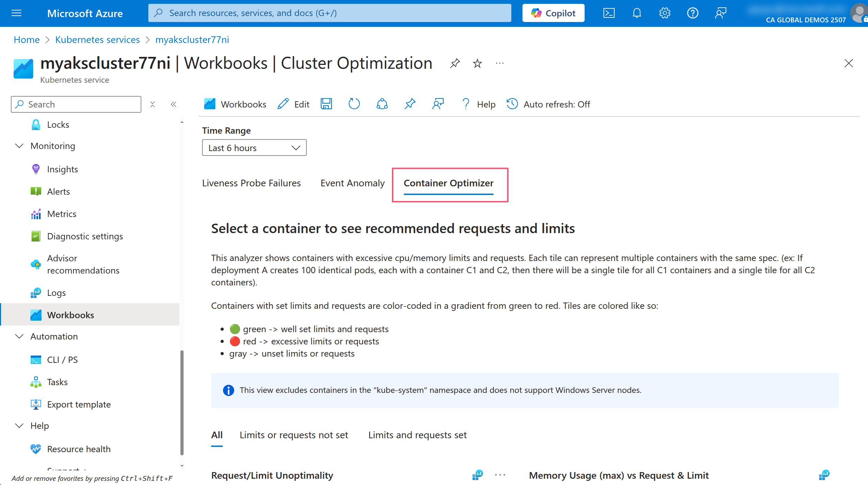Select the Container Optimizer tab

448,183
